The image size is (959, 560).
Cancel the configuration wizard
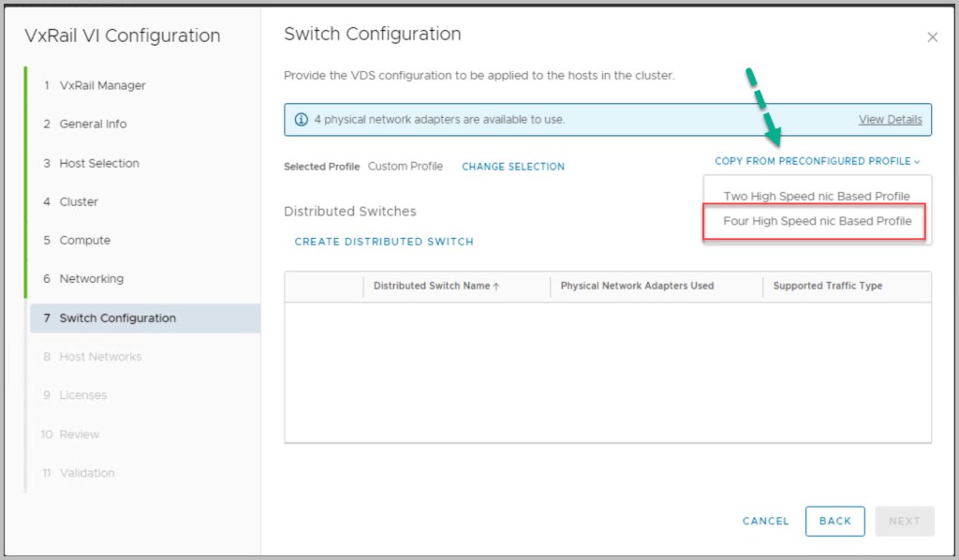(765, 522)
